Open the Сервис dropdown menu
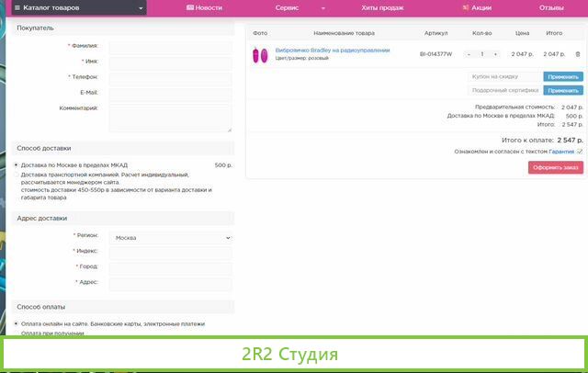The image size is (588, 373). point(293,7)
